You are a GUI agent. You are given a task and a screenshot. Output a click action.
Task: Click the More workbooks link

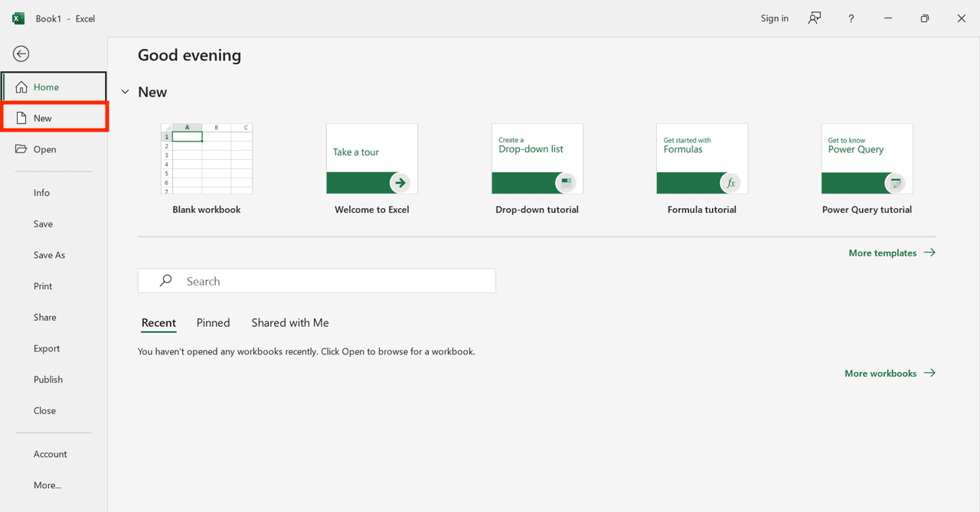[x=880, y=373]
